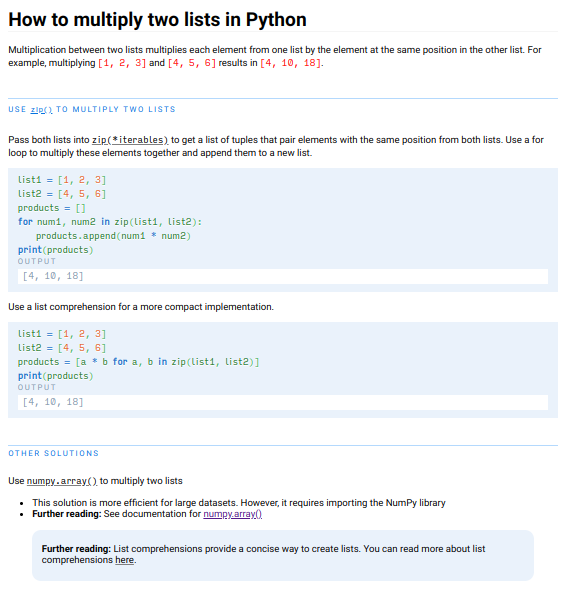Click the intro paragraph starting 'Multiplication between two lists'
Screen dimensions: 567x590
[x=275, y=56]
